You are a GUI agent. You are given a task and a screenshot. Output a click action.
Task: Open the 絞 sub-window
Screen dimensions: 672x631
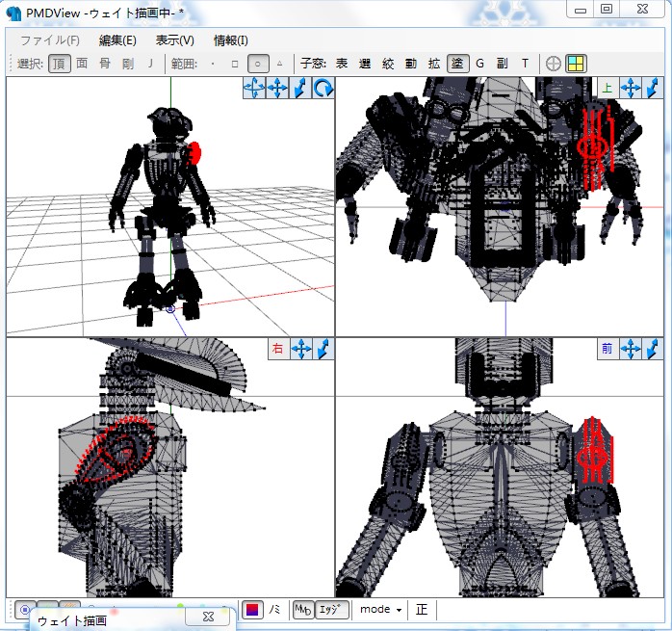pyautogui.click(x=388, y=64)
